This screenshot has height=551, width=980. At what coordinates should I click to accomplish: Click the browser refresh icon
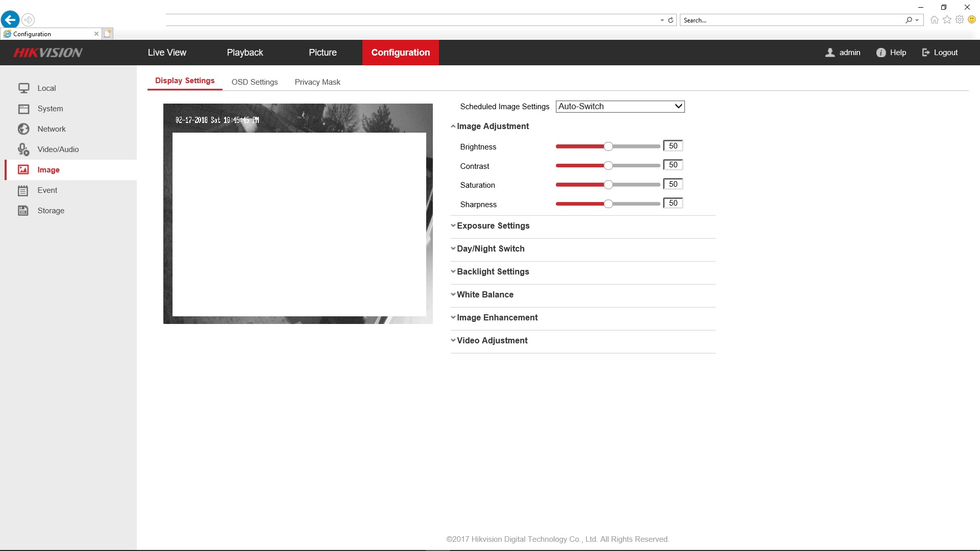click(671, 20)
